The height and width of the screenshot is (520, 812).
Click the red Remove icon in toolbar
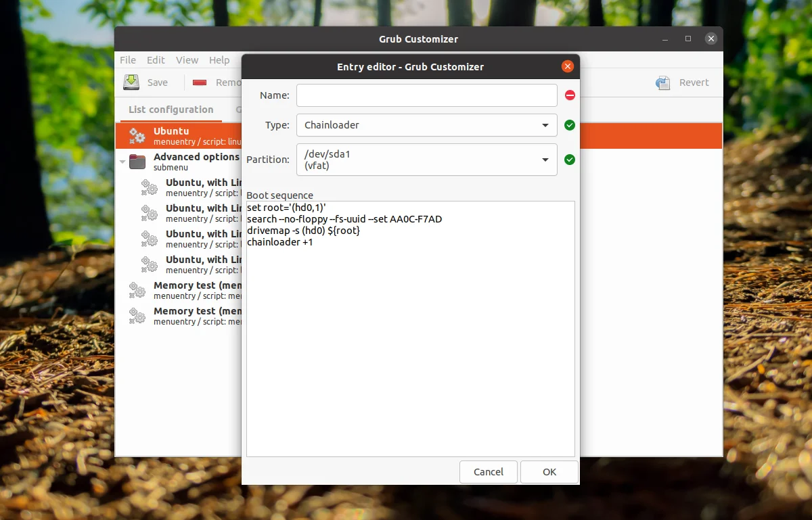[200, 82]
